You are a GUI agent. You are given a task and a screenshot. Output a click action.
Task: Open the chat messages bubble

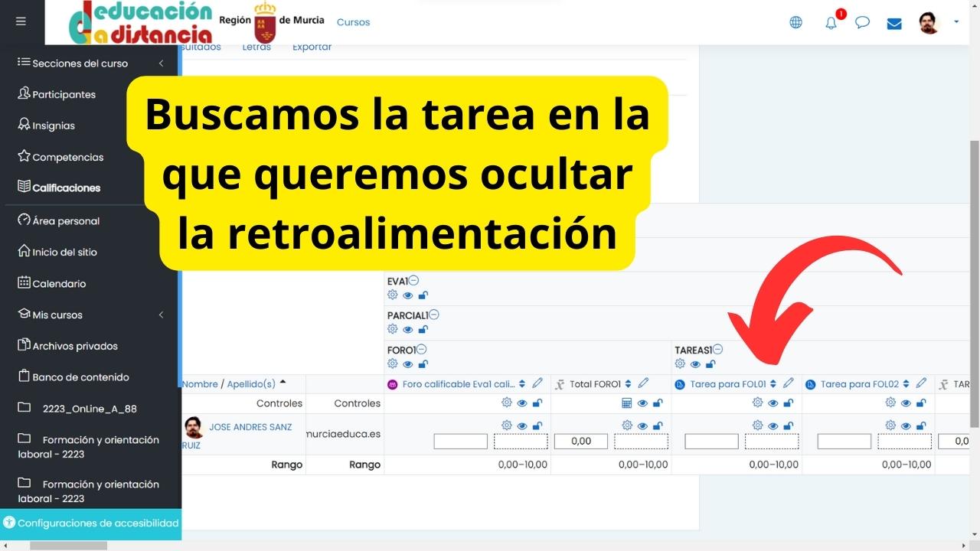coord(863,22)
